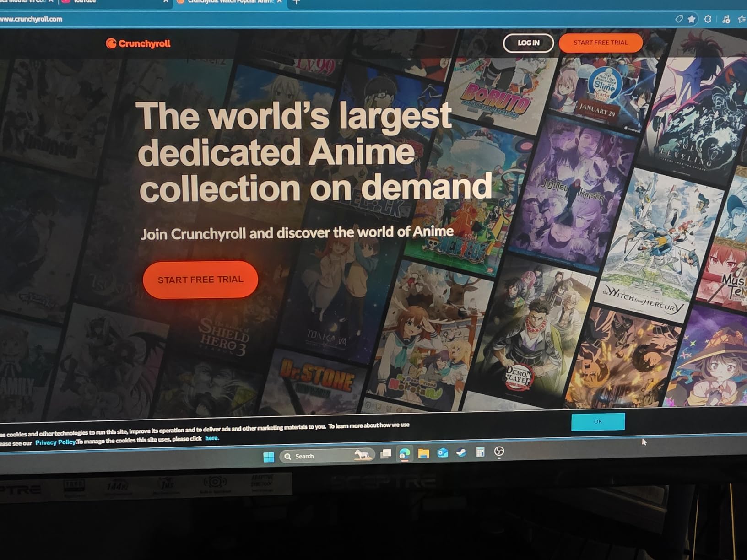Open Steam from the taskbar
The width and height of the screenshot is (747, 560).
(461, 452)
